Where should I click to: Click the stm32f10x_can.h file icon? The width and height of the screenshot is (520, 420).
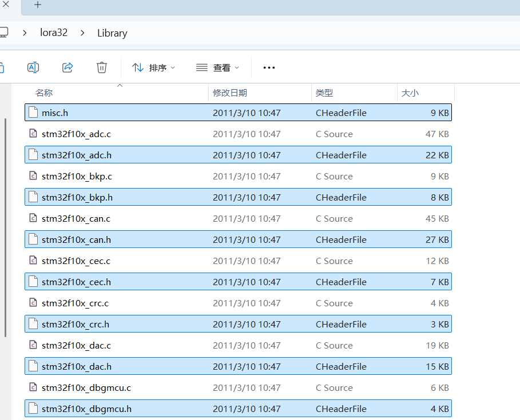point(33,239)
